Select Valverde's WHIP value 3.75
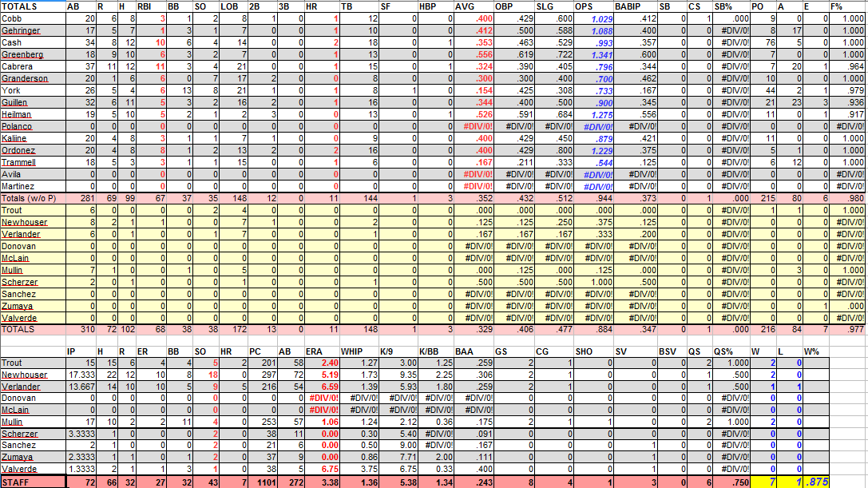 pos(359,469)
